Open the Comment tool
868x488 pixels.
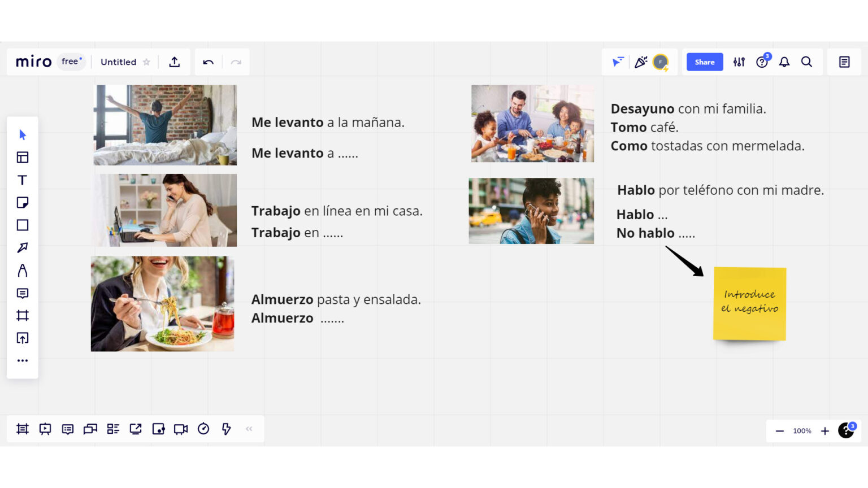click(x=22, y=293)
